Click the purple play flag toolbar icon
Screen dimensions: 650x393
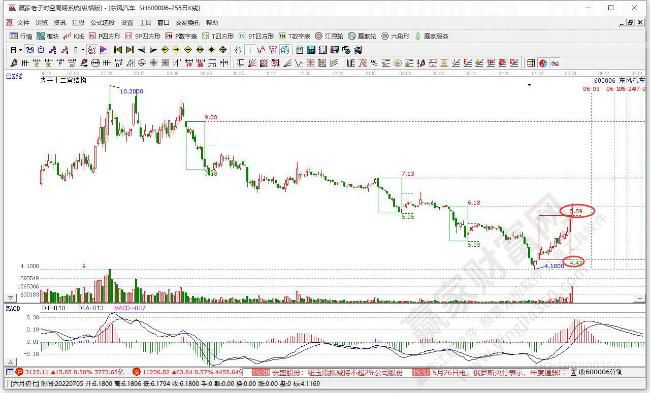pyautogui.click(x=104, y=50)
